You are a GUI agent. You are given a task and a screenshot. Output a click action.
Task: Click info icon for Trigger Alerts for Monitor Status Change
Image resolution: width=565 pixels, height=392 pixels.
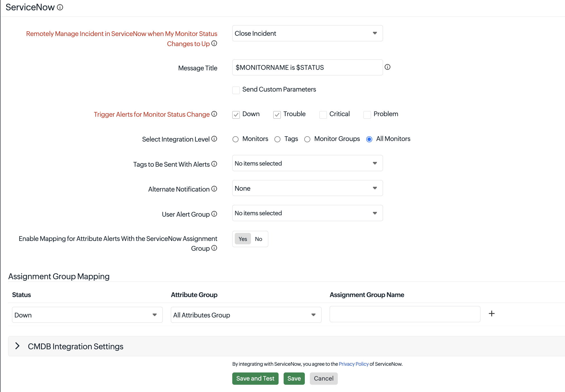point(214,114)
